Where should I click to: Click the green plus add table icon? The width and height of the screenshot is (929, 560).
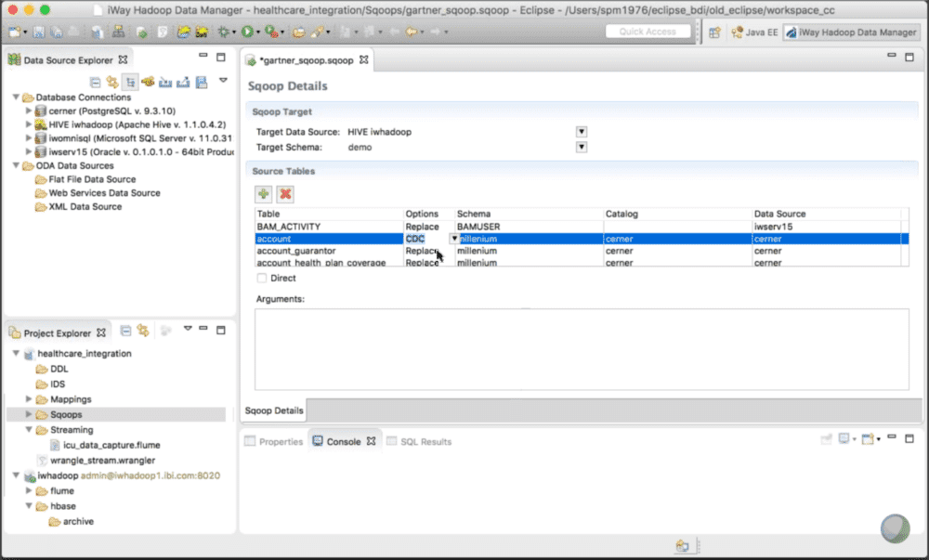coord(265,194)
